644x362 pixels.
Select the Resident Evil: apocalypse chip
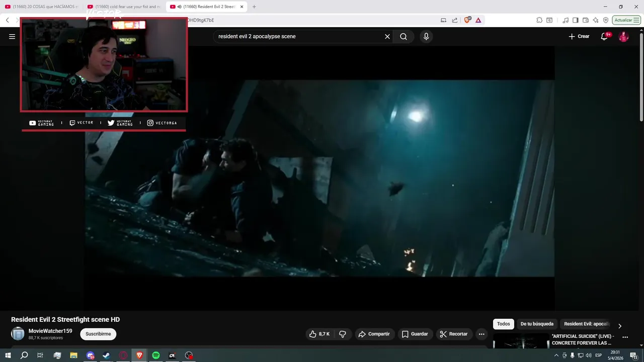click(x=586, y=324)
